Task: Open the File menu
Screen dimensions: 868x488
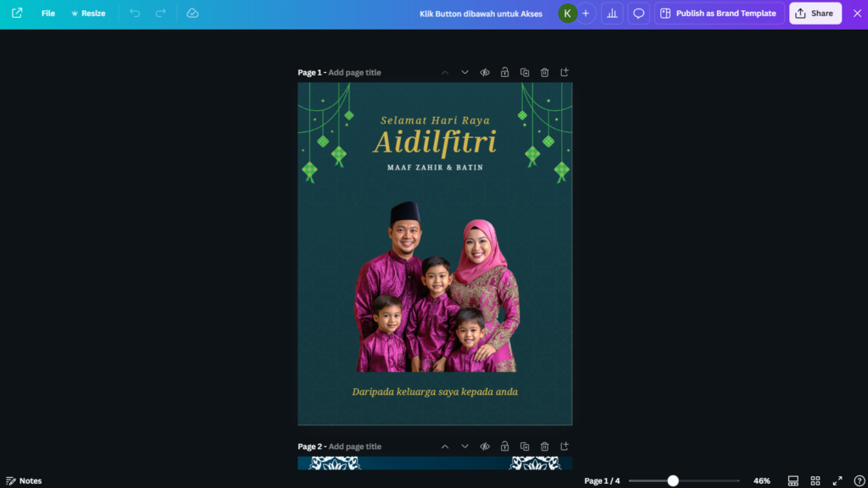Action: (x=48, y=14)
